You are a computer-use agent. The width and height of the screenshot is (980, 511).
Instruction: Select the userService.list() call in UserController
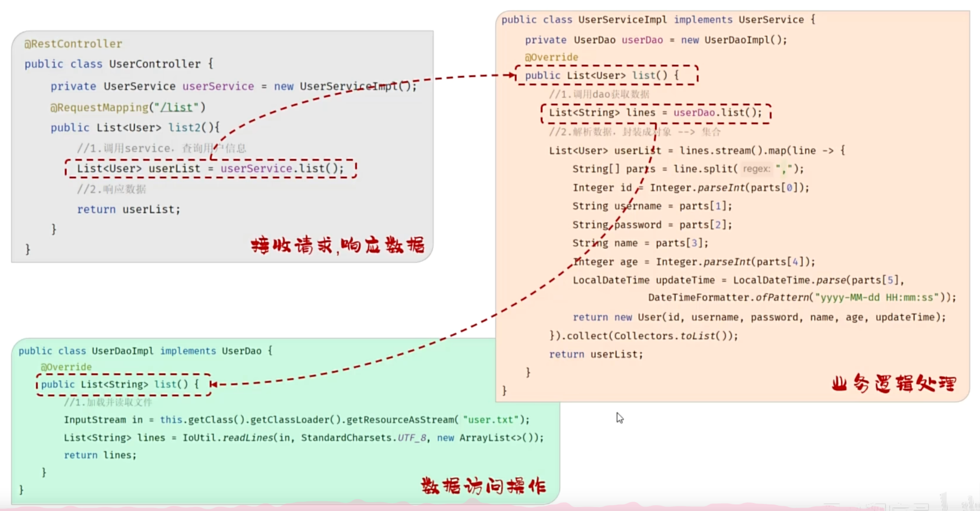point(282,168)
